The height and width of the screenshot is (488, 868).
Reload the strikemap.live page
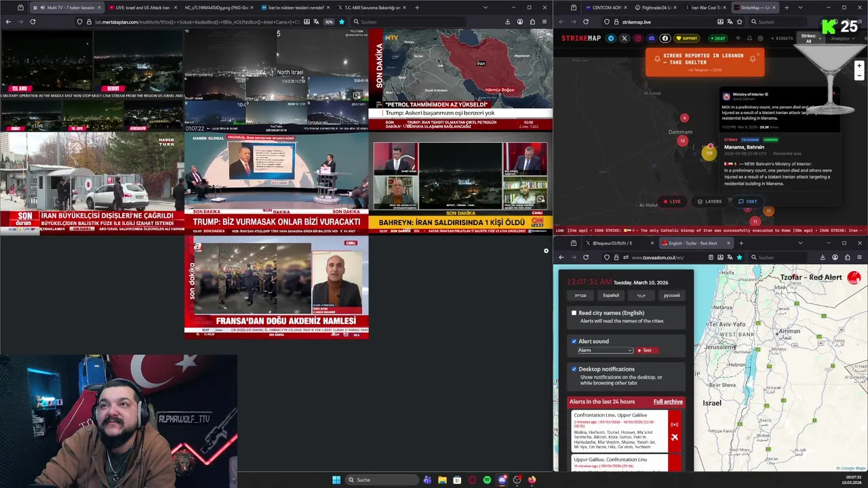tap(586, 22)
